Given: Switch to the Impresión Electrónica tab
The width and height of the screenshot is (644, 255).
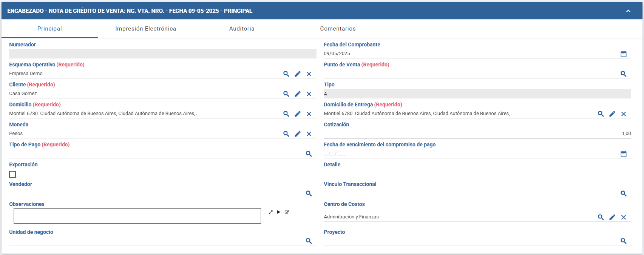Looking at the screenshot, I should 145,29.
